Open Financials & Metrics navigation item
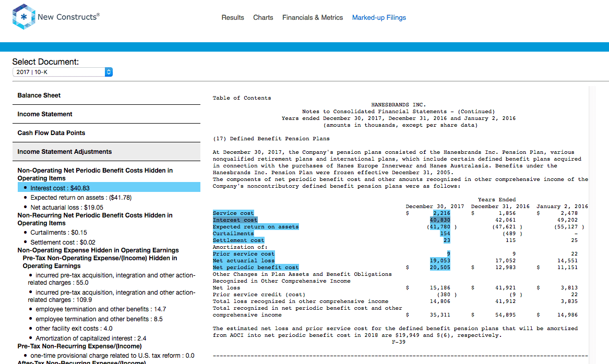The image size is (609, 364). pyautogui.click(x=313, y=17)
